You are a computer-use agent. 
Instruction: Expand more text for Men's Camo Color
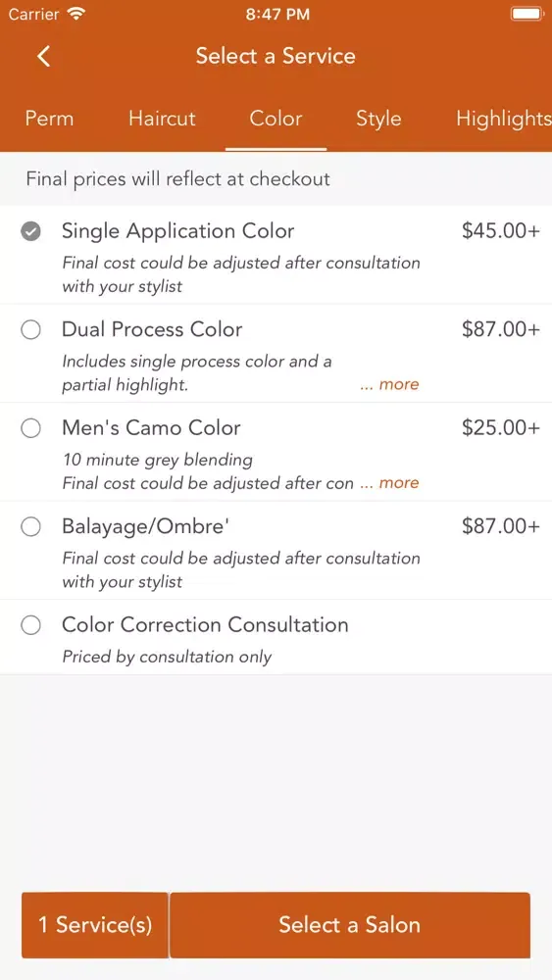point(389,483)
